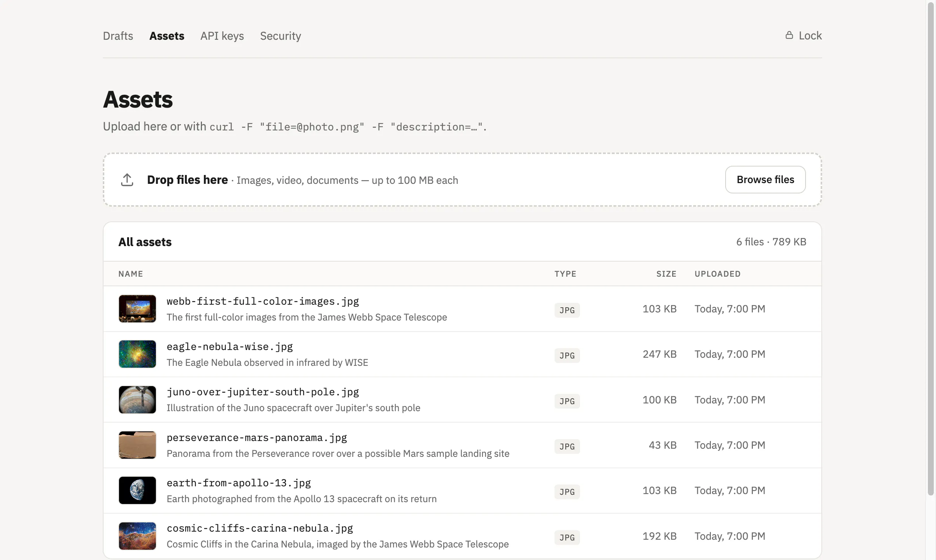Open the webb-first-full-color-images thumbnail
The image size is (936, 560).
[x=137, y=309]
